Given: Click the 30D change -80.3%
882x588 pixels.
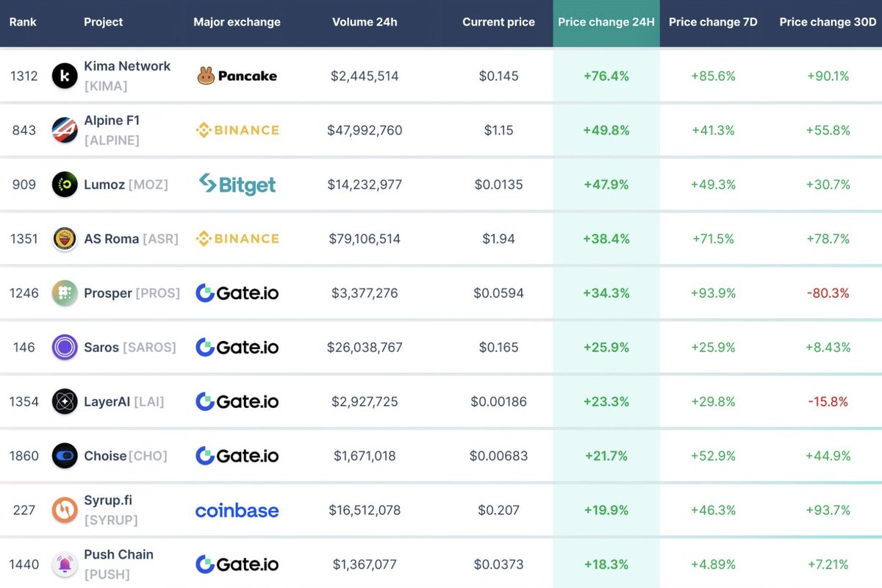Looking at the screenshot, I should click(828, 293).
